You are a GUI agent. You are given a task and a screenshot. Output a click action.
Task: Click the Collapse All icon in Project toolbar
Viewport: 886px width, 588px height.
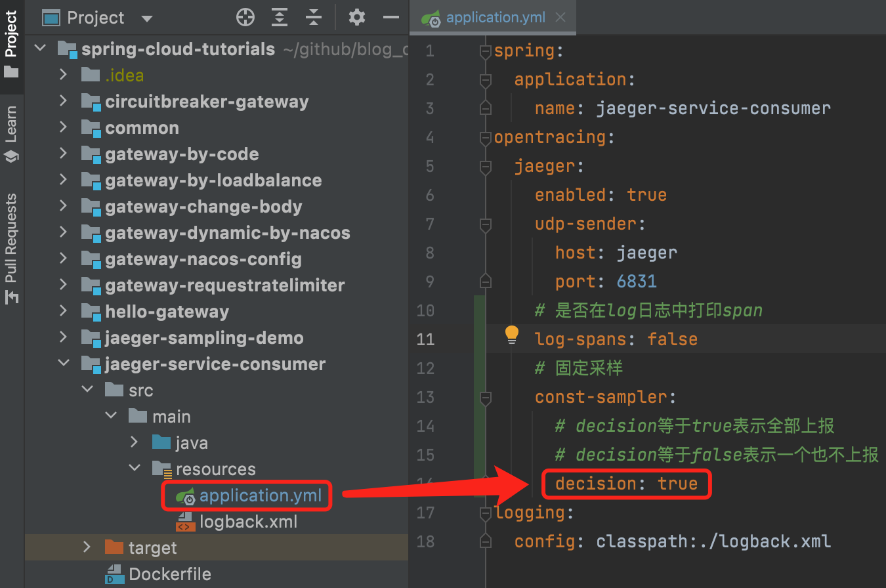point(314,18)
